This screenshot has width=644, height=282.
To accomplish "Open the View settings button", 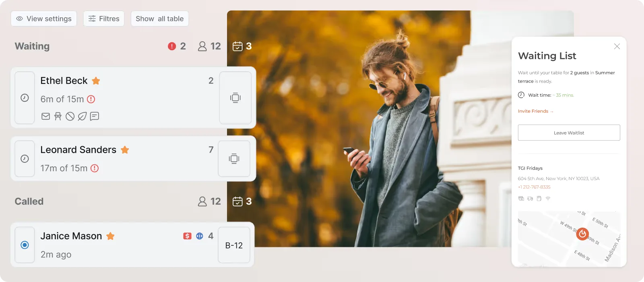I will tap(44, 19).
